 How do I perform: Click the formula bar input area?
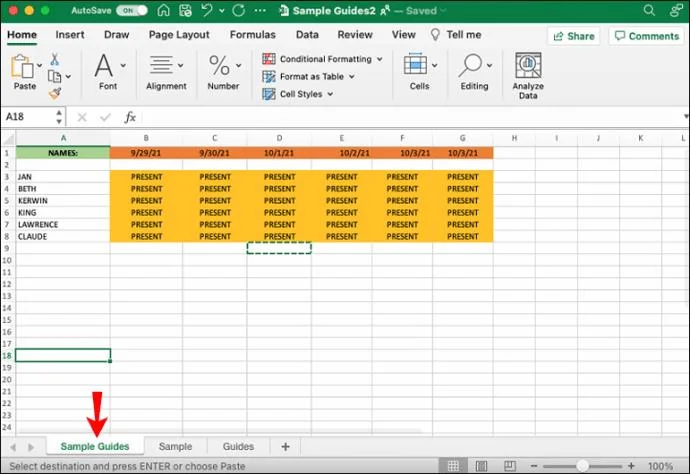[x=411, y=117]
